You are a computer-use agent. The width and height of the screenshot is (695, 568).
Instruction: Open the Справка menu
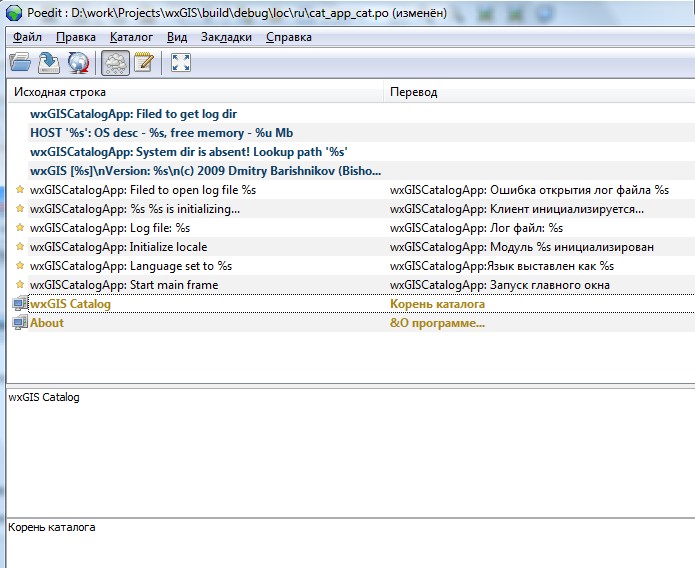click(289, 37)
